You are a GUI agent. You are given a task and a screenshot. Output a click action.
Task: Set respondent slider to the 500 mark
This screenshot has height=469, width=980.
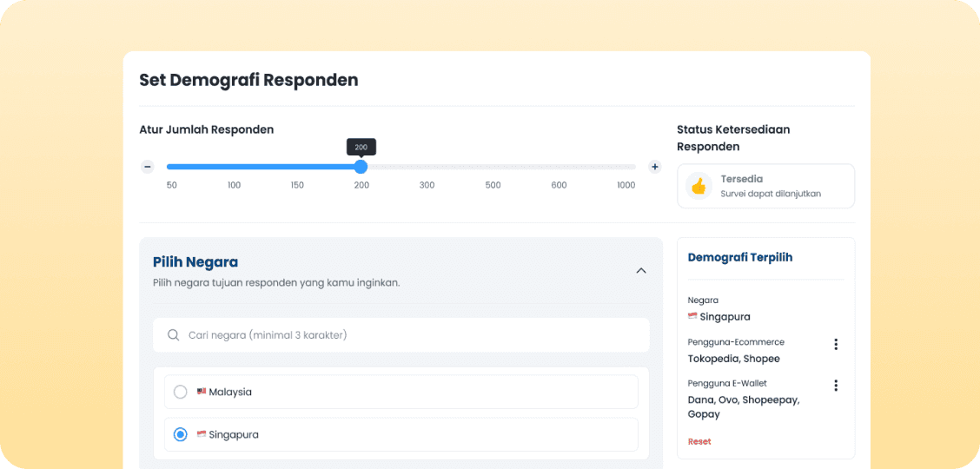coord(493,167)
